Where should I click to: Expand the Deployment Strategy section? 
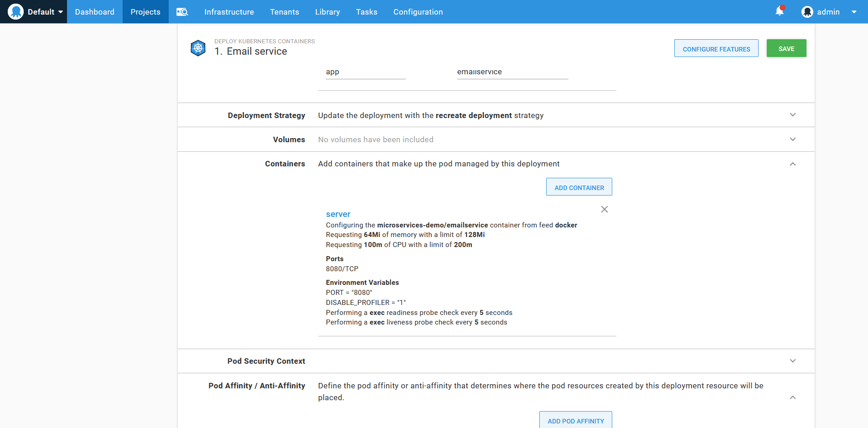click(x=793, y=115)
